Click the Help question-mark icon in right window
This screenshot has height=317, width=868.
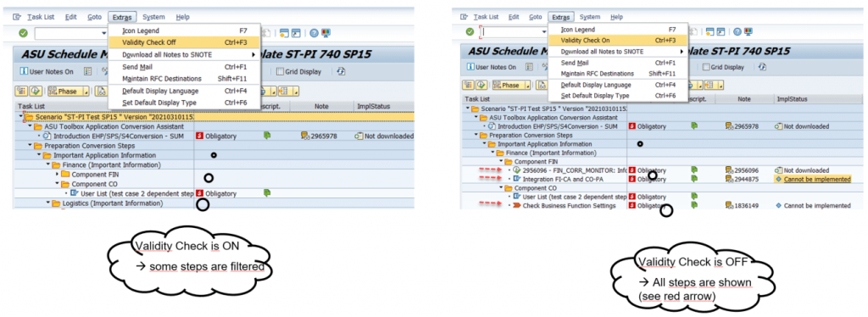[734, 31]
